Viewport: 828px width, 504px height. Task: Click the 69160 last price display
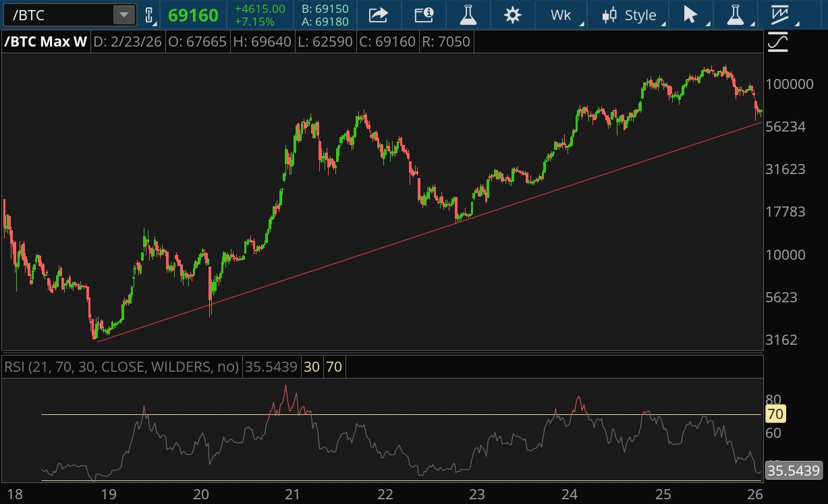tap(193, 15)
